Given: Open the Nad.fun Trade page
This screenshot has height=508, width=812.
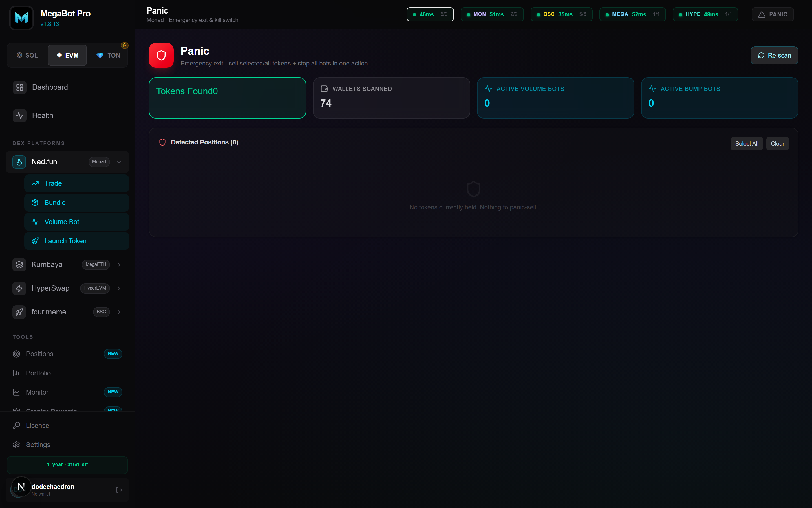Looking at the screenshot, I should pos(76,183).
